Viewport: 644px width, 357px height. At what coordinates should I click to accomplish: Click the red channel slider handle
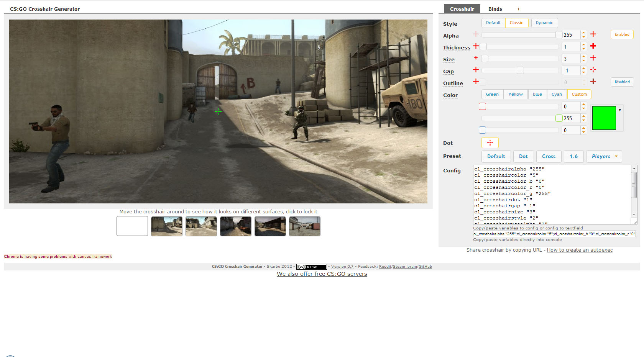(x=482, y=106)
